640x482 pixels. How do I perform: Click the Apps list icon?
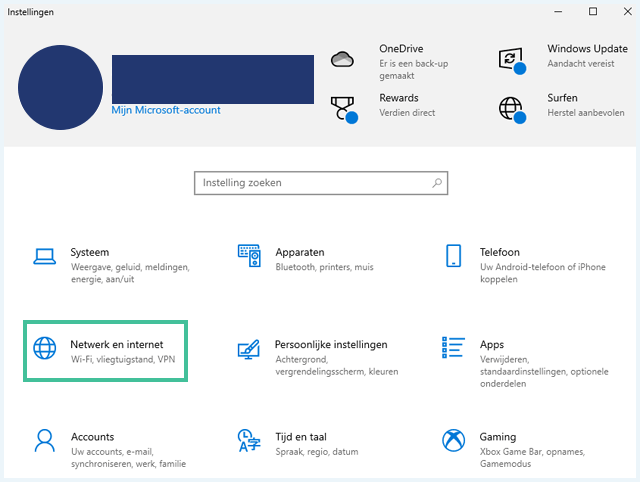[453, 347]
